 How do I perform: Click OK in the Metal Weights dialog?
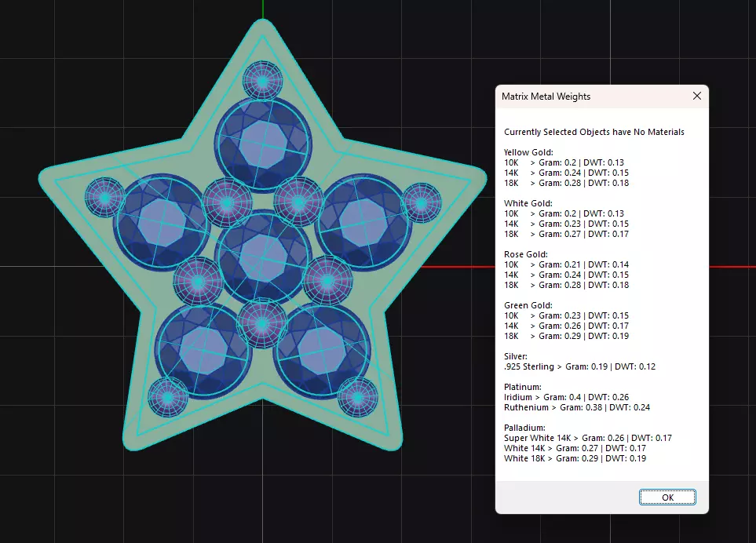click(x=667, y=497)
